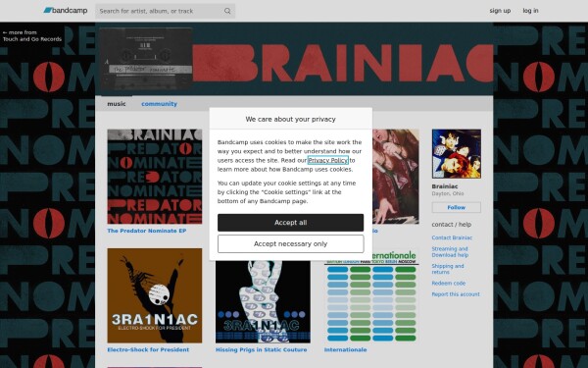588x368 pixels.
Task: Click Hissing Prigs in Static Couture title
Action: (261, 349)
